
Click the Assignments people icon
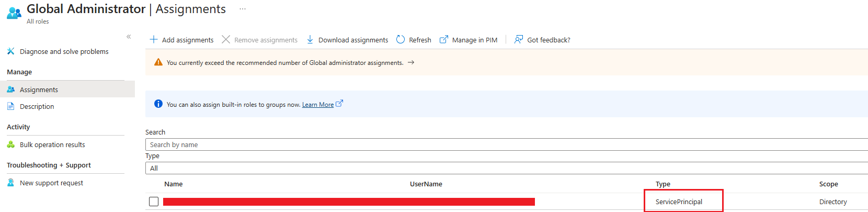click(10, 90)
